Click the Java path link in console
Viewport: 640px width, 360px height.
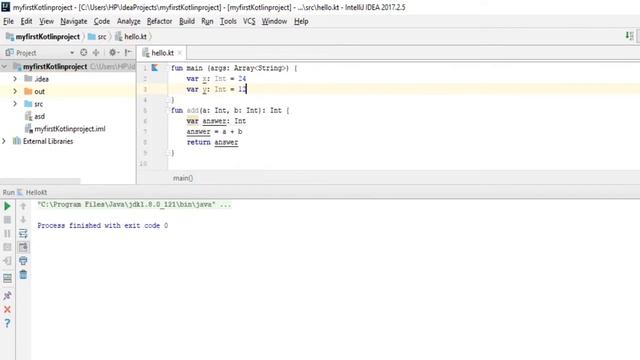tap(134, 204)
